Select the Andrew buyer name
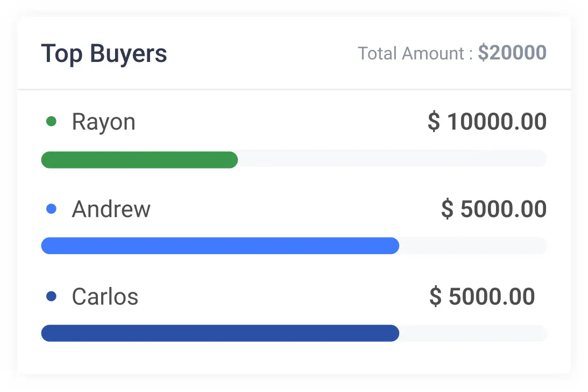The width and height of the screenshot is (588, 392). pos(111,209)
